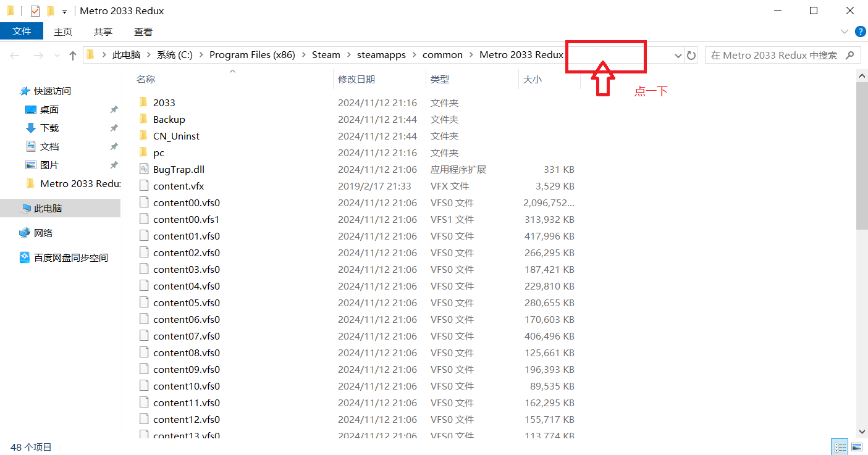Click the folder icon of CN_Uninst
The width and height of the screenshot is (868, 455).
[143, 135]
